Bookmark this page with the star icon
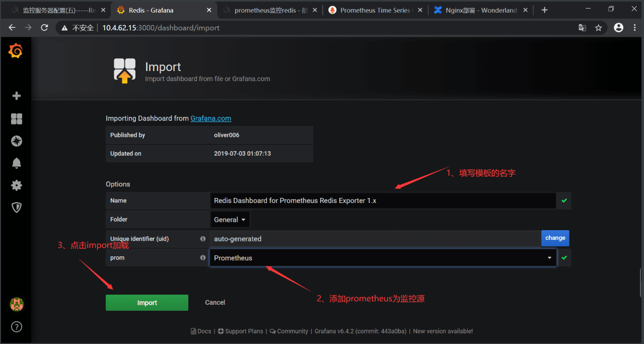The height and width of the screenshot is (344, 644). click(598, 28)
